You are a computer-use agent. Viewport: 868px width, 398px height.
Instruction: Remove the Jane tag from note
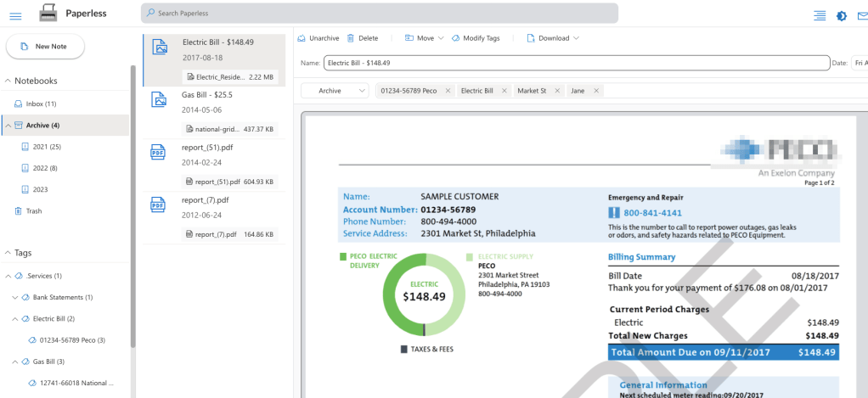tap(595, 91)
